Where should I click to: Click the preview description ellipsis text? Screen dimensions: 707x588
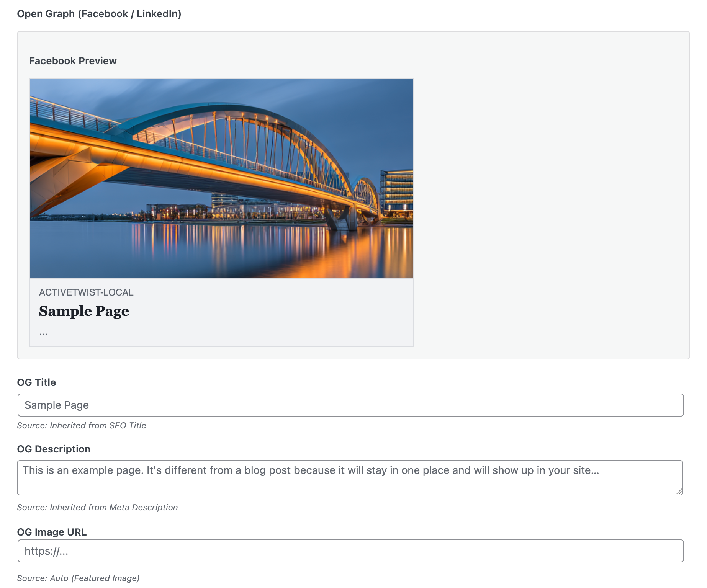[43, 333]
